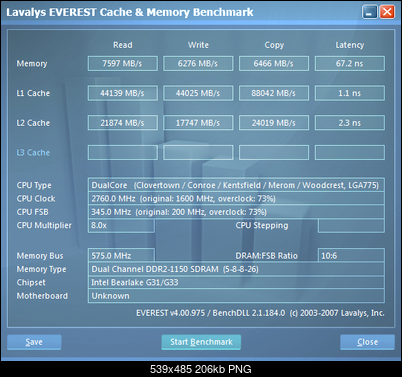The image size is (402, 377).
Task: Start the benchmark run
Action: [201, 342]
